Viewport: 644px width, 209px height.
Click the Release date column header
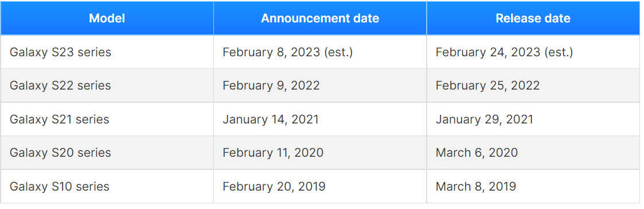pyautogui.click(x=533, y=18)
